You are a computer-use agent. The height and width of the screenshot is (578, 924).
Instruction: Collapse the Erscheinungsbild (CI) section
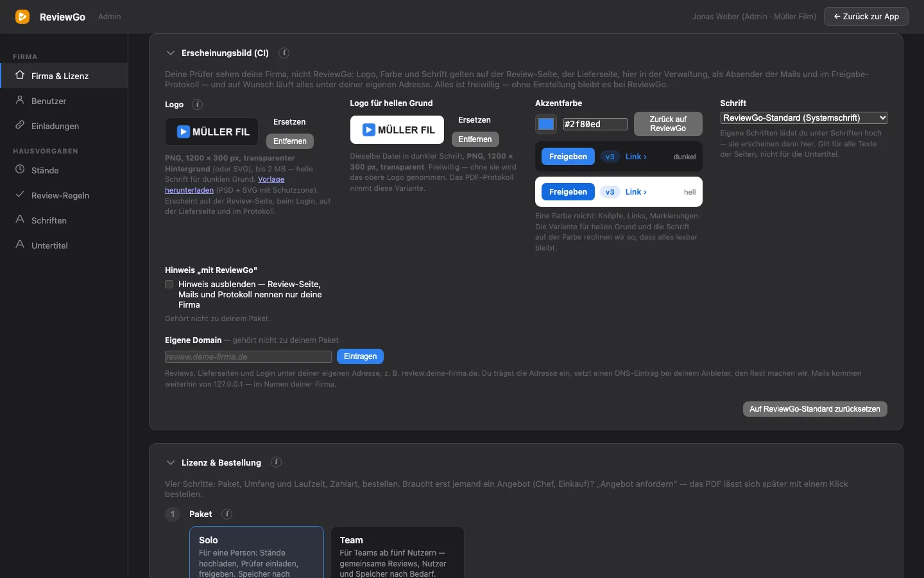click(170, 53)
